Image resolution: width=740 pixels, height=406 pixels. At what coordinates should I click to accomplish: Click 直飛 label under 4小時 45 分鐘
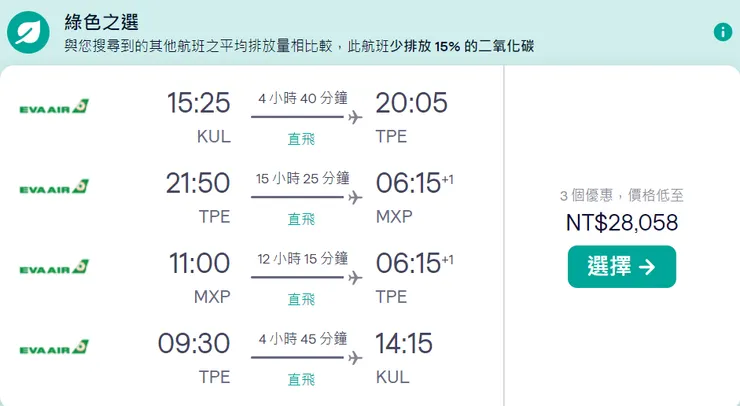302,379
